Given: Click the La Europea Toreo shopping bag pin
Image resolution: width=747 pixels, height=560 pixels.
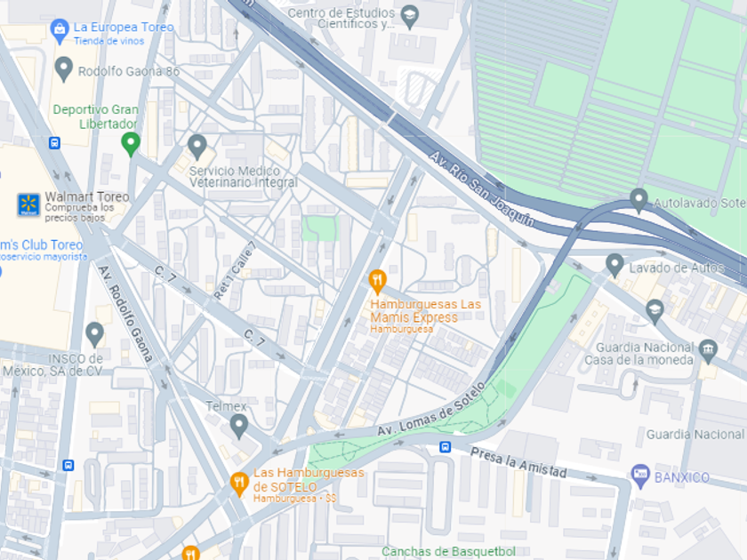Looking at the screenshot, I should pos(60,31).
